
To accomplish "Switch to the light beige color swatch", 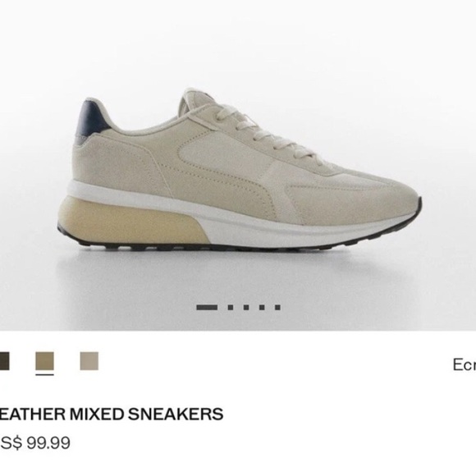I will [x=89, y=361].
